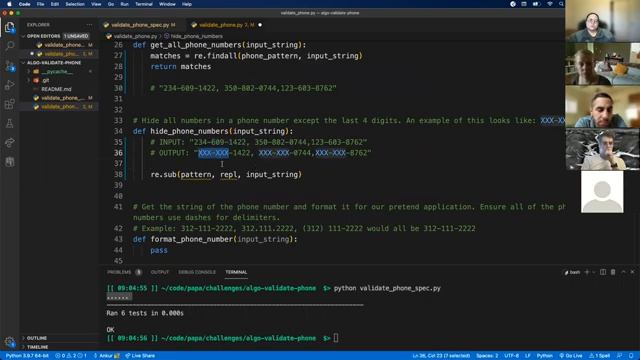Select the validate_phone.py editor tab
This screenshot has width=640, height=360.
click(222, 25)
